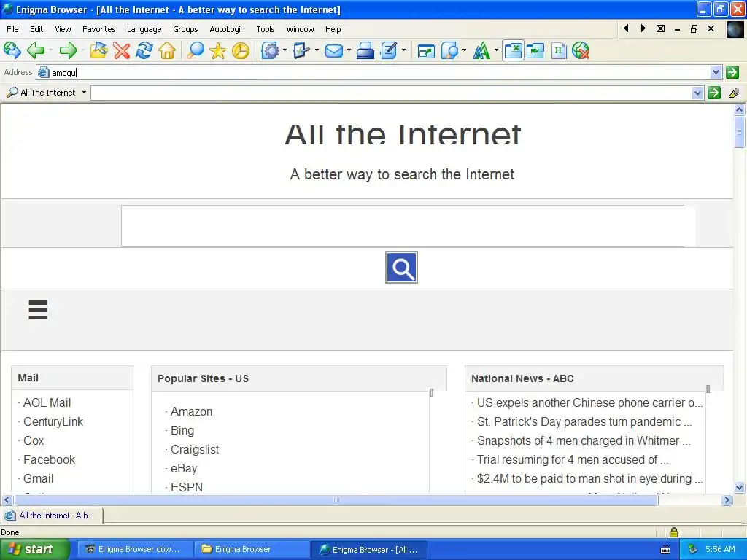Open the File menu
This screenshot has width=747, height=560.
point(12,29)
